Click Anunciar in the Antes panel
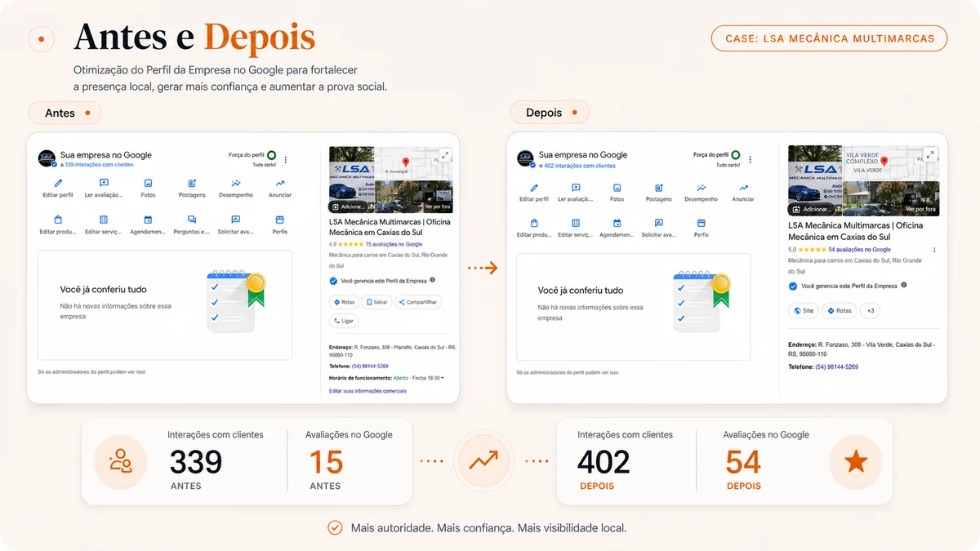The image size is (980, 551). coord(280,189)
